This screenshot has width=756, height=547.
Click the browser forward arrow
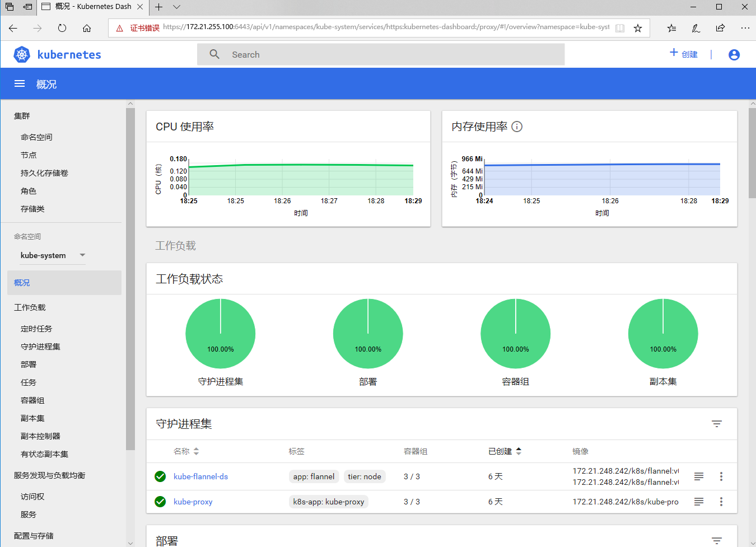[x=38, y=28]
